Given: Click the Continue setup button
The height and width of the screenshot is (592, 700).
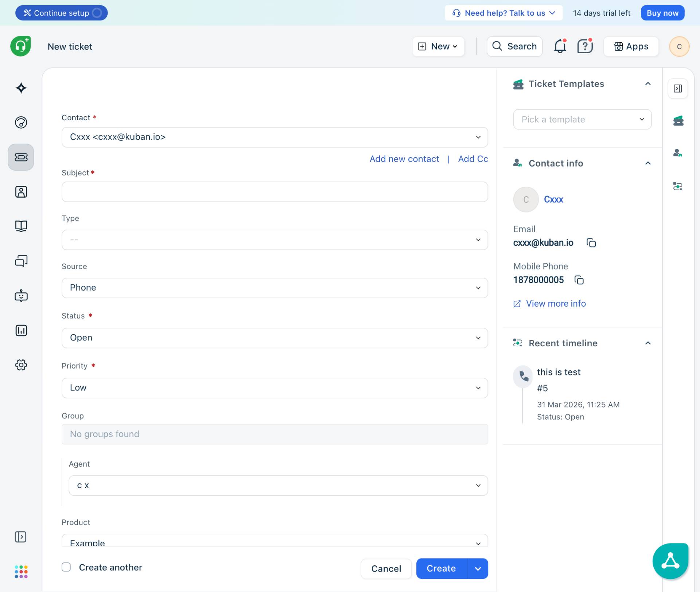Looking at the screenshot, I should tap(62, 13).
